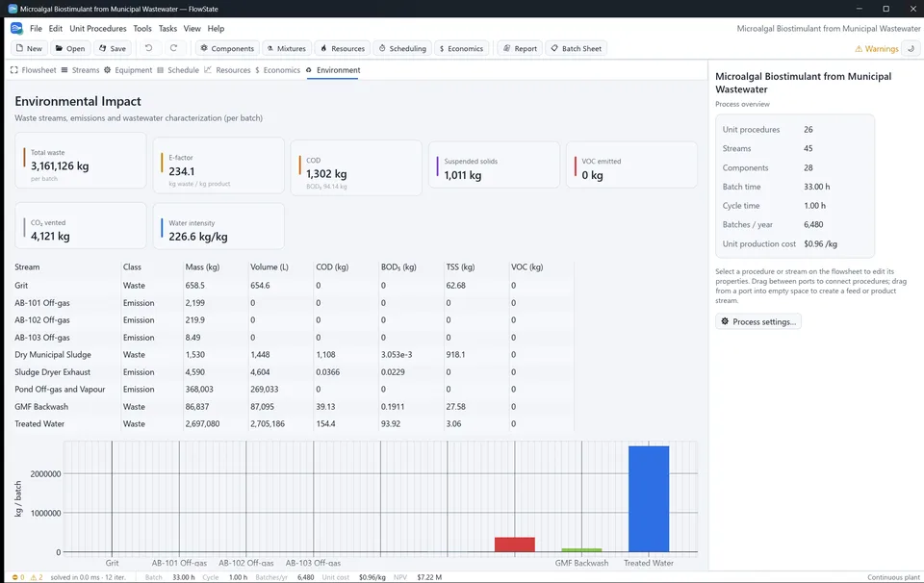Switch to the Resources tab
The height and width of the screenshot is (583, 924).
click(x=227, y=70)
